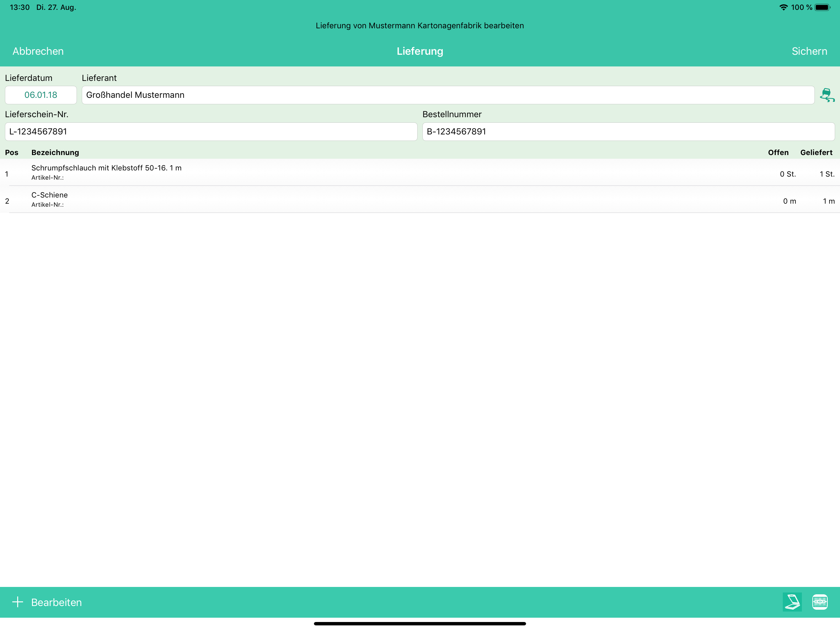Viewport: 840px width, 630px height.
Task: Tap the Lieferung title
Action: [x=420, y=51]
